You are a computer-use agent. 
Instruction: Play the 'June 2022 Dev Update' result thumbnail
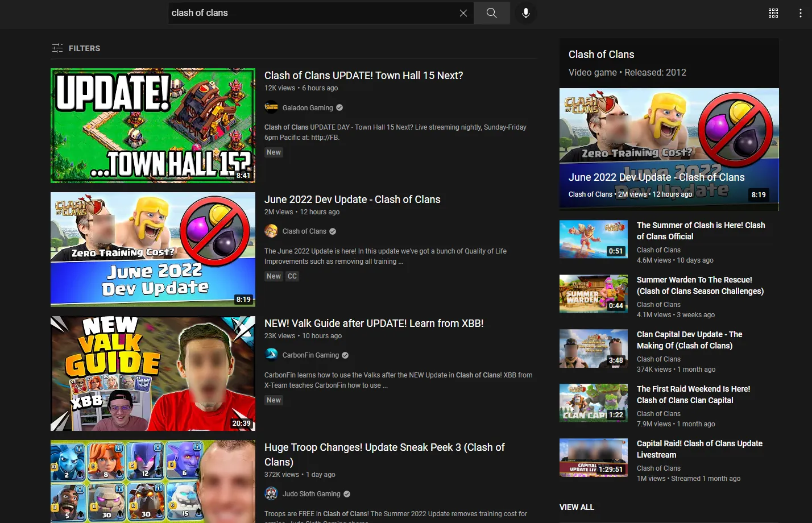153,250
